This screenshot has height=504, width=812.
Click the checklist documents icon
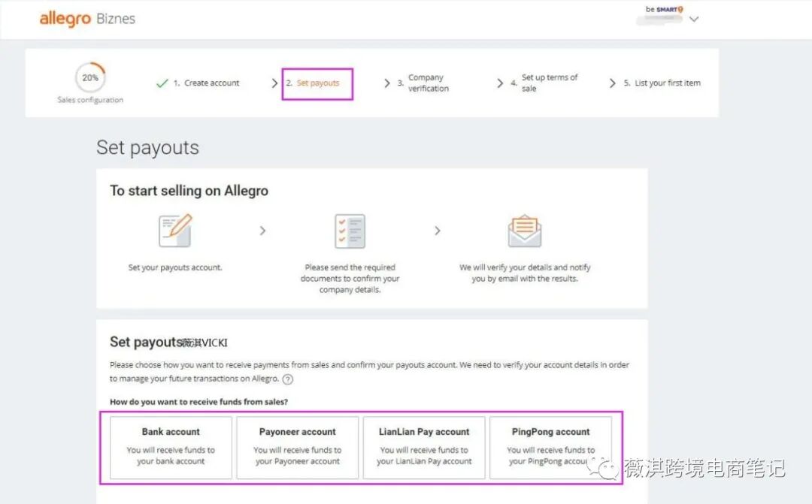(350, 231)
